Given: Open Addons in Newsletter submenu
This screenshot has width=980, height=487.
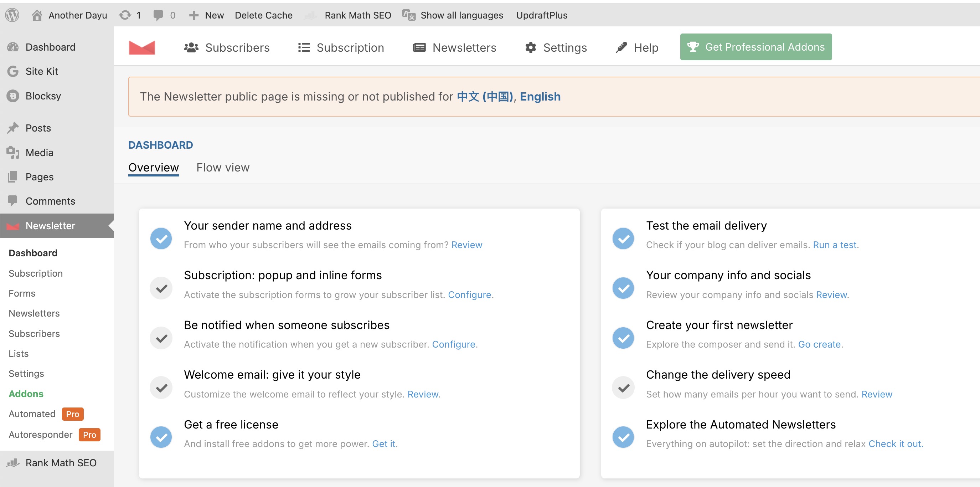Looking at the screenshot, I should pyautogui.click(x=26, y=394).
